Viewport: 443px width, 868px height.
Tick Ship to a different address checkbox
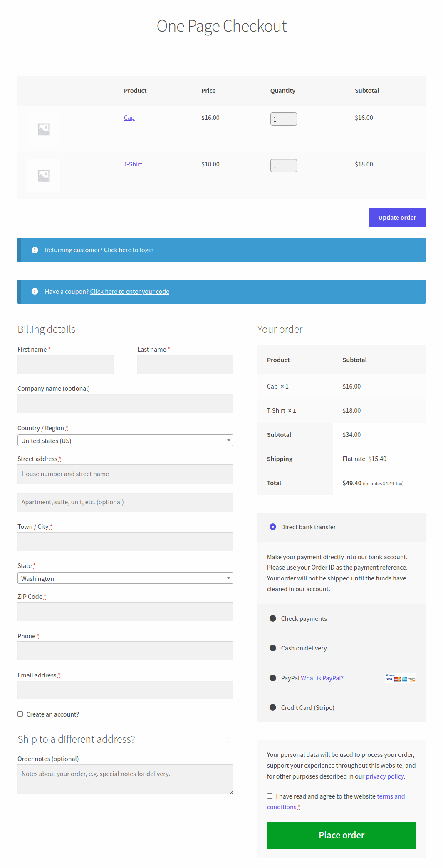(230, 739)
